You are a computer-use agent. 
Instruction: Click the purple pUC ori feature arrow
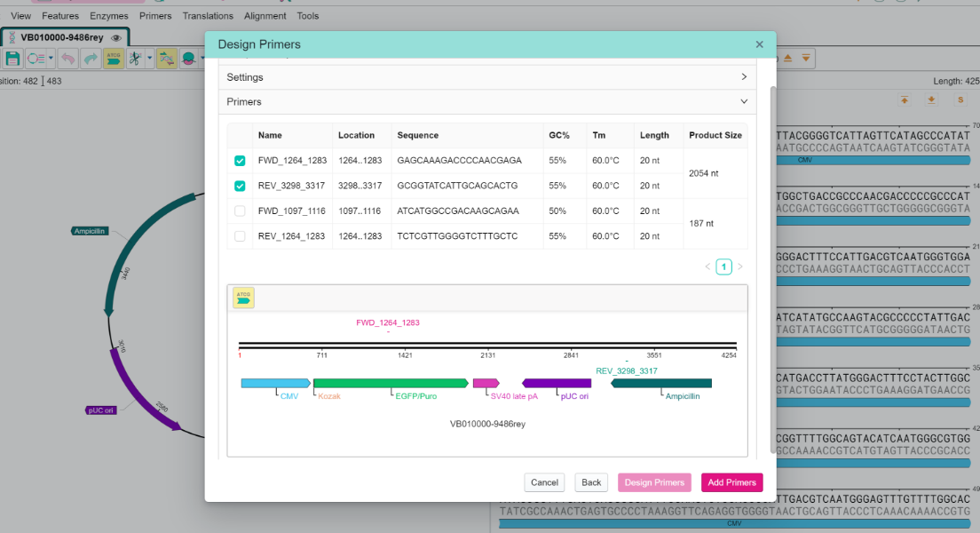(x=557, y=383)
